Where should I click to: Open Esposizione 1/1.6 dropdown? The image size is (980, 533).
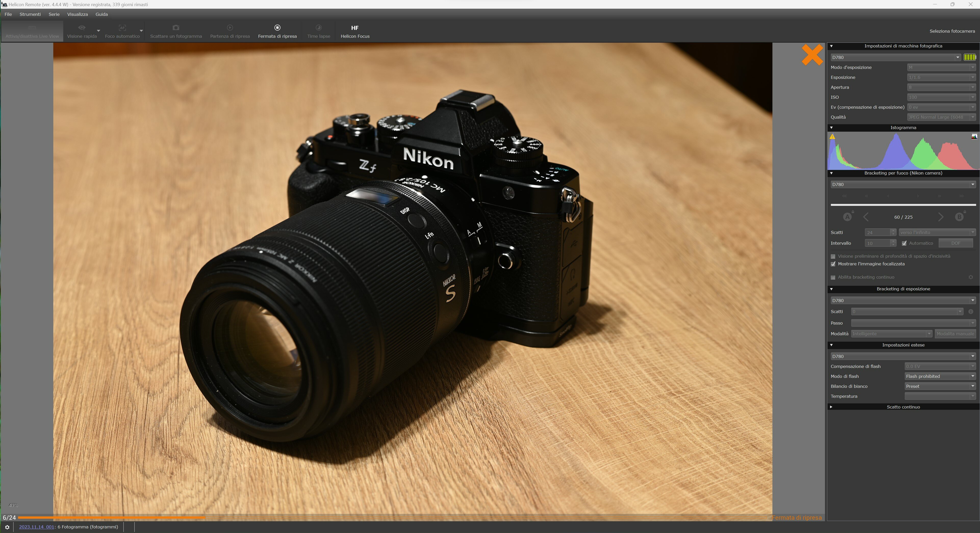tap(941, 77)
